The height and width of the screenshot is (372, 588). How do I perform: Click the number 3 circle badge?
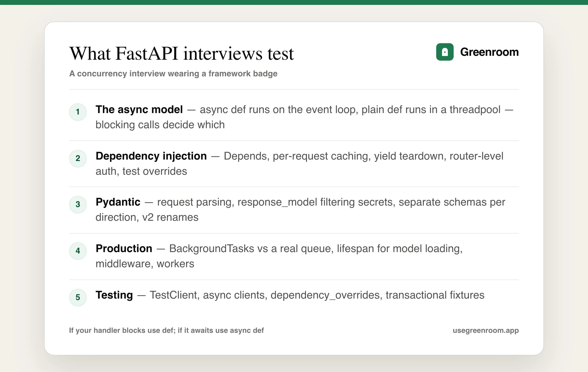(x=78, y=204)
